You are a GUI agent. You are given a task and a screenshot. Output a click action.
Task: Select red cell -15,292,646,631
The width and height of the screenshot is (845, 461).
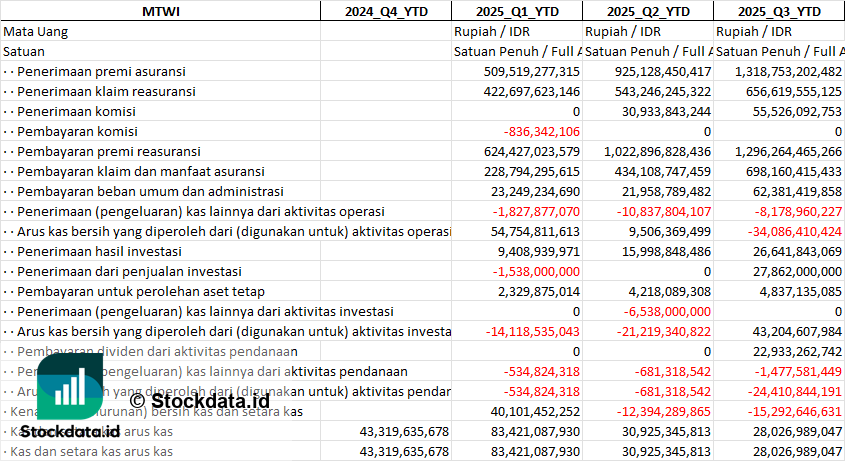click(779, 411)
